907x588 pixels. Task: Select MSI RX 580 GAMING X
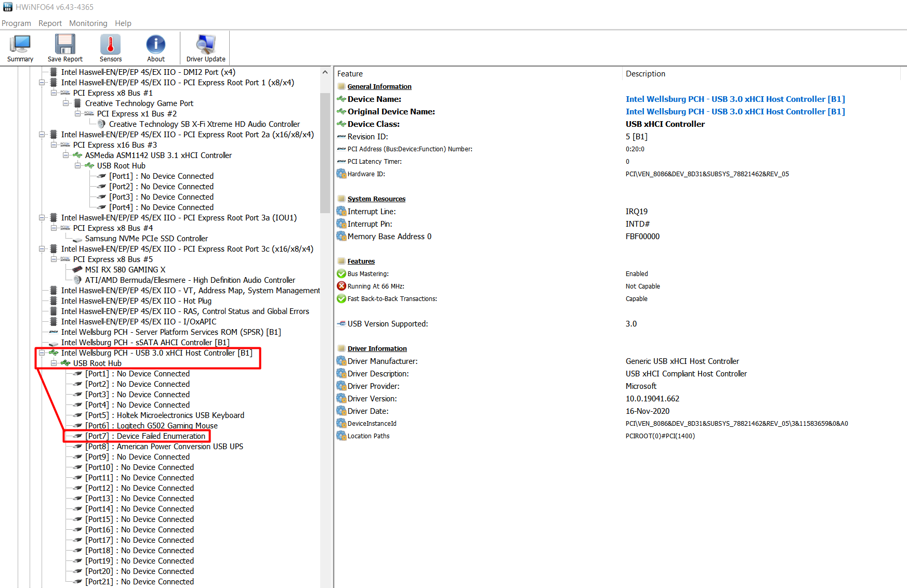click(x=125, y=269)
